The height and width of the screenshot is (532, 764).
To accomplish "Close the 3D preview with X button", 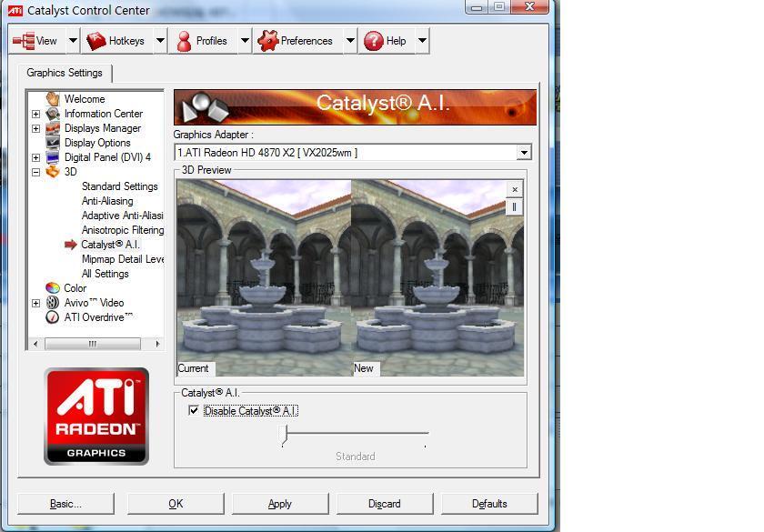I will [x=514, y=189].
